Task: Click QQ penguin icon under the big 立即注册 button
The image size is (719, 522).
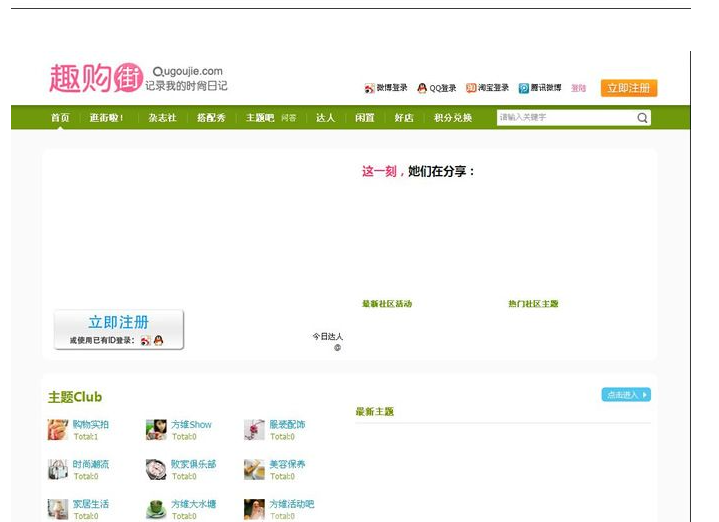Action: (158, 340)
